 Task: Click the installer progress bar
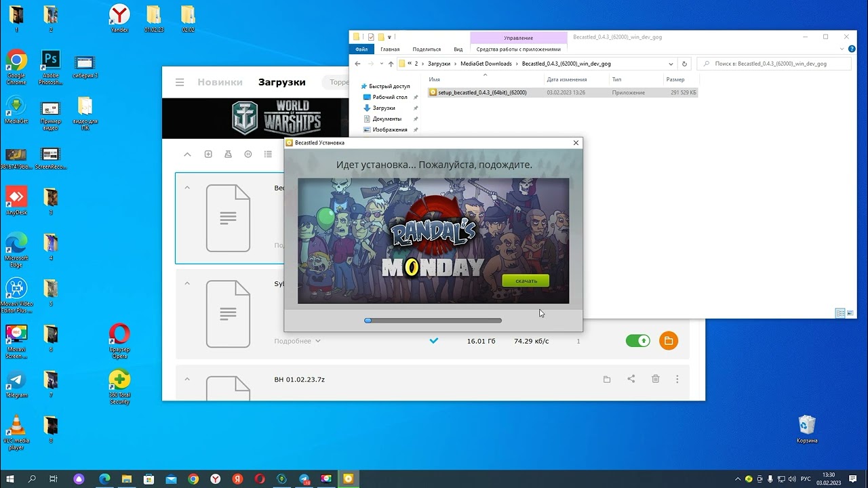[x=433, y=321]
